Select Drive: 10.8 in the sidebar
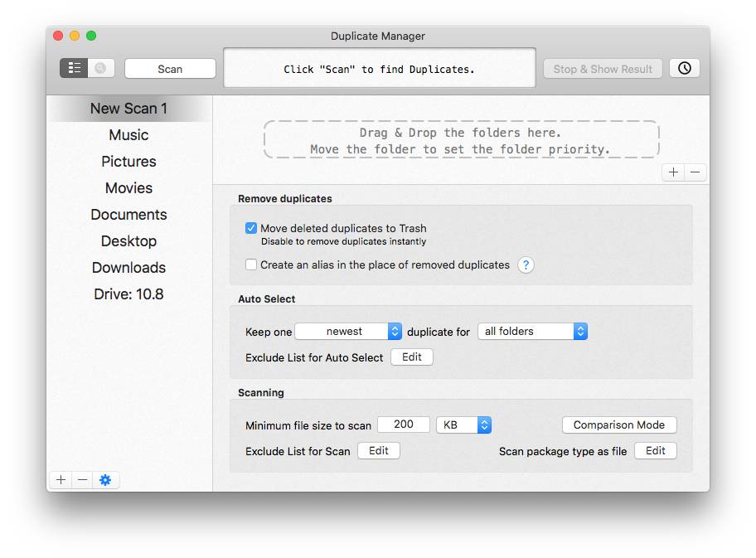 (x=128, y=294)
